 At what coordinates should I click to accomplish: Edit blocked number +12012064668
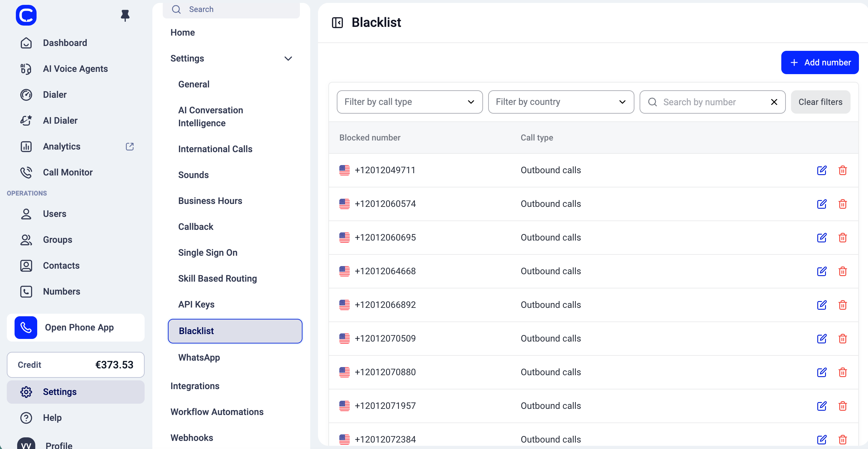click(x=821, y=271)
